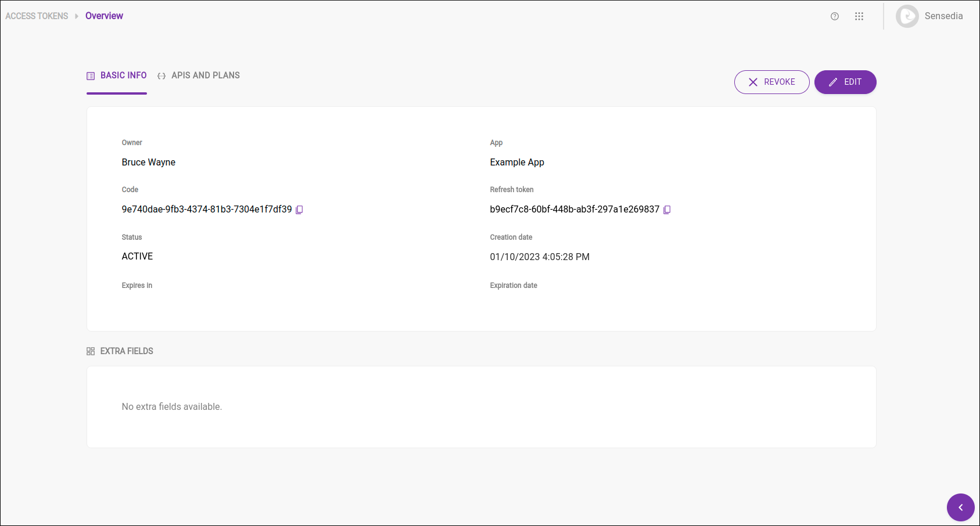Screen dimensions: 980x526
Task: Collapse the panel with the bottom-right chevron
Action: (961, 507)
